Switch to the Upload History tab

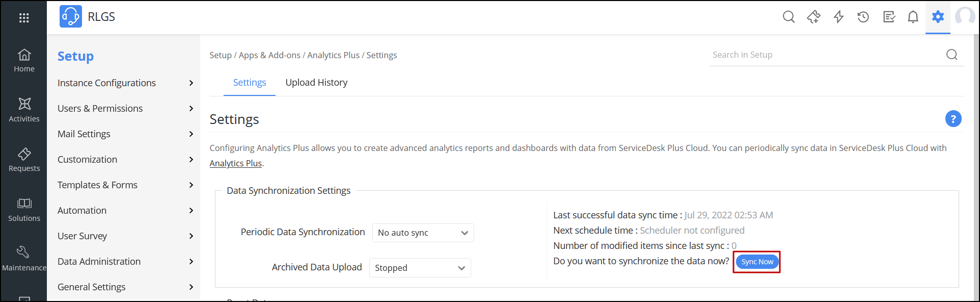tap(316, 83)
